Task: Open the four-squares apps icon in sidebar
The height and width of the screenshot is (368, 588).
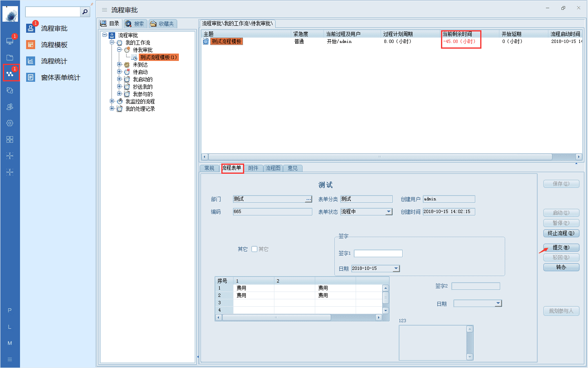Action: coord(10,139)
